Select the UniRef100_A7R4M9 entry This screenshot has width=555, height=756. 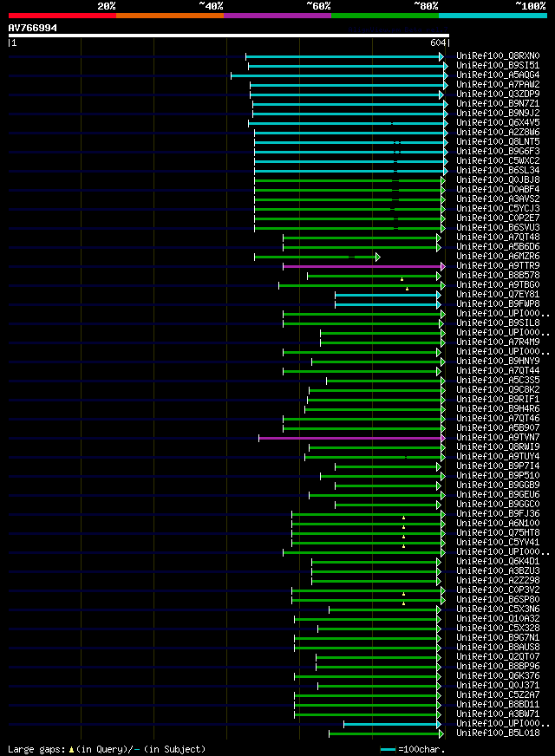point(498,342)
